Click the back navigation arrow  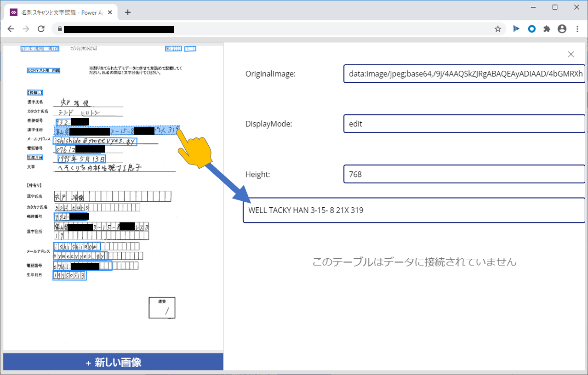pyautogui.click(x=11, y=28)
